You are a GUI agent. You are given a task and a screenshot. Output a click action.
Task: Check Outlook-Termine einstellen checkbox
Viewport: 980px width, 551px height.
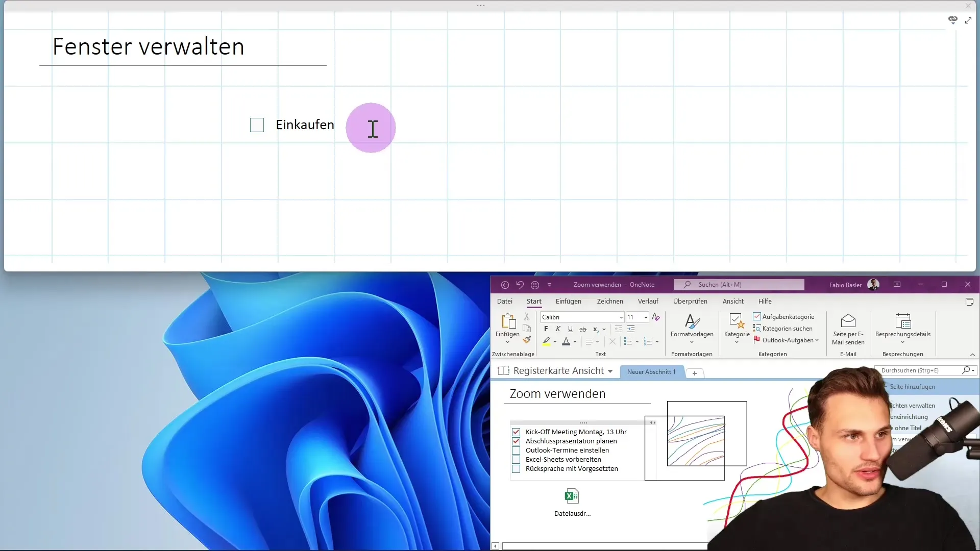click(516, 450)
